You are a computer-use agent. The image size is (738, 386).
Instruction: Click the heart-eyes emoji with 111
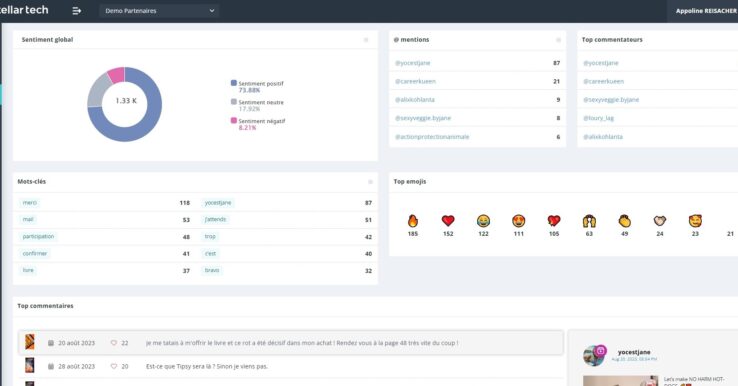click(x=519, y=221)
